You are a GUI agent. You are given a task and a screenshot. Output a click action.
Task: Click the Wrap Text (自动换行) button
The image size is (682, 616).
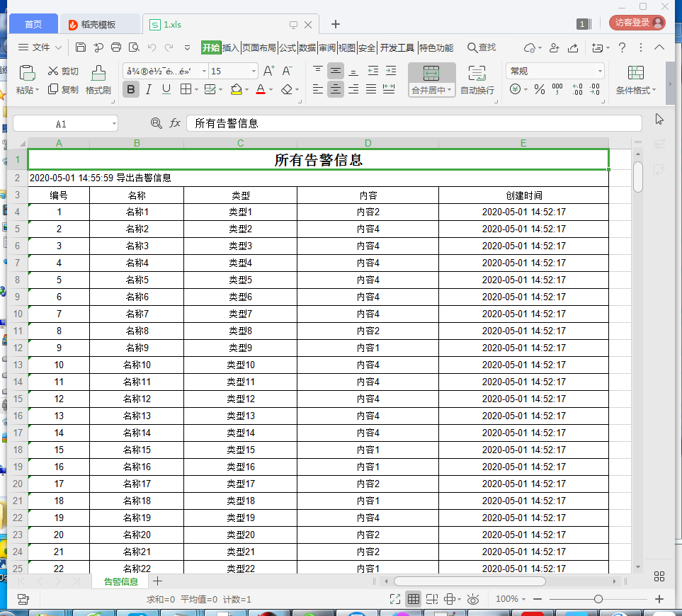coord(477,79)
